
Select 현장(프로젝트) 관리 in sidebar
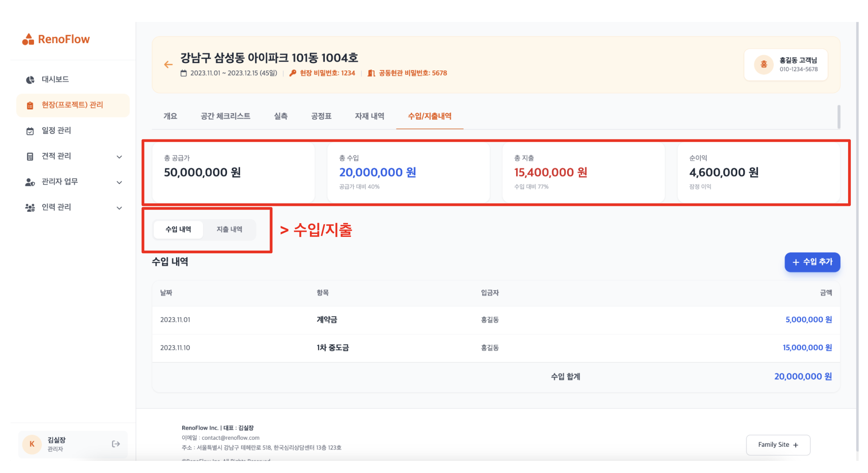point(73,105)
